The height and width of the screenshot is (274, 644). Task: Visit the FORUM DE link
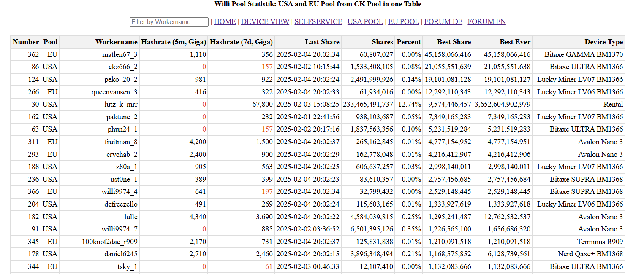point(443,22)
